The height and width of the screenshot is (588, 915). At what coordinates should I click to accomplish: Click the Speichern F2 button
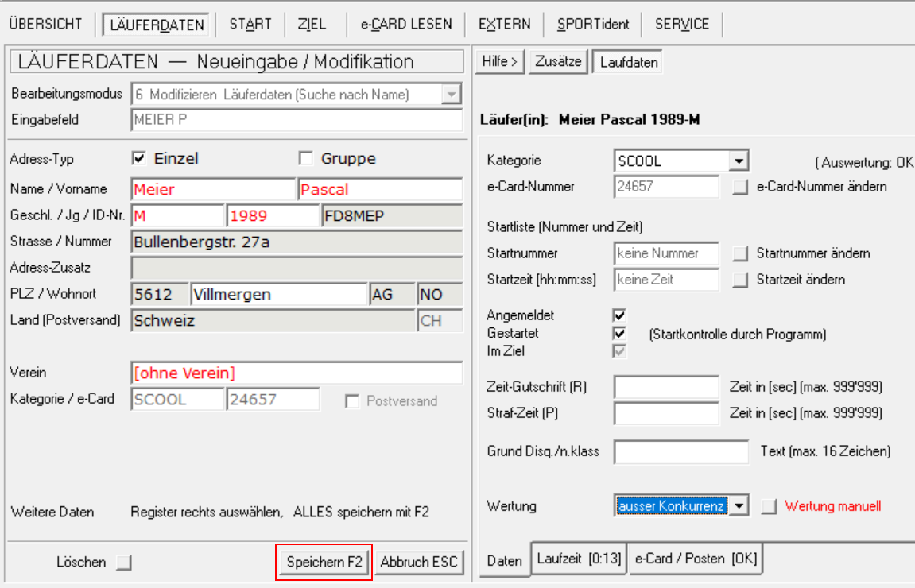pyautogui.click(x=324, y=563)
